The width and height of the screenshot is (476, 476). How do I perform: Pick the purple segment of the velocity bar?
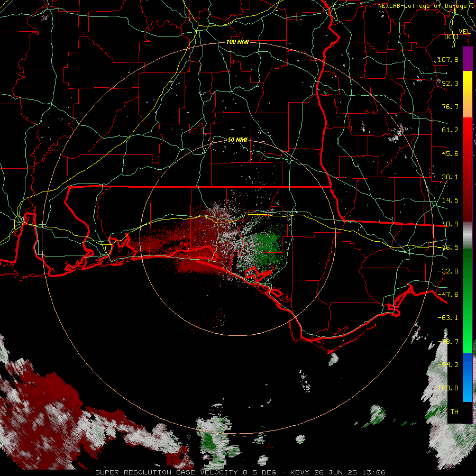click(x=467, y=59)
